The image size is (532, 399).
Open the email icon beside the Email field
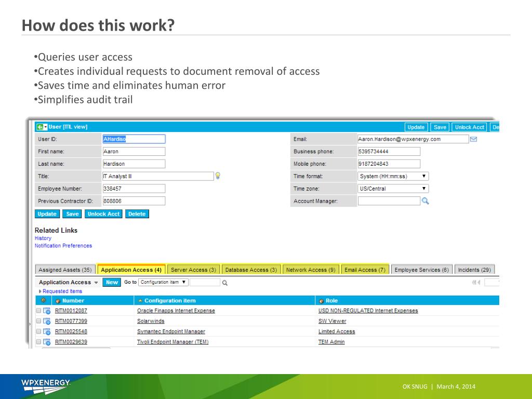(x=474, y=139)
